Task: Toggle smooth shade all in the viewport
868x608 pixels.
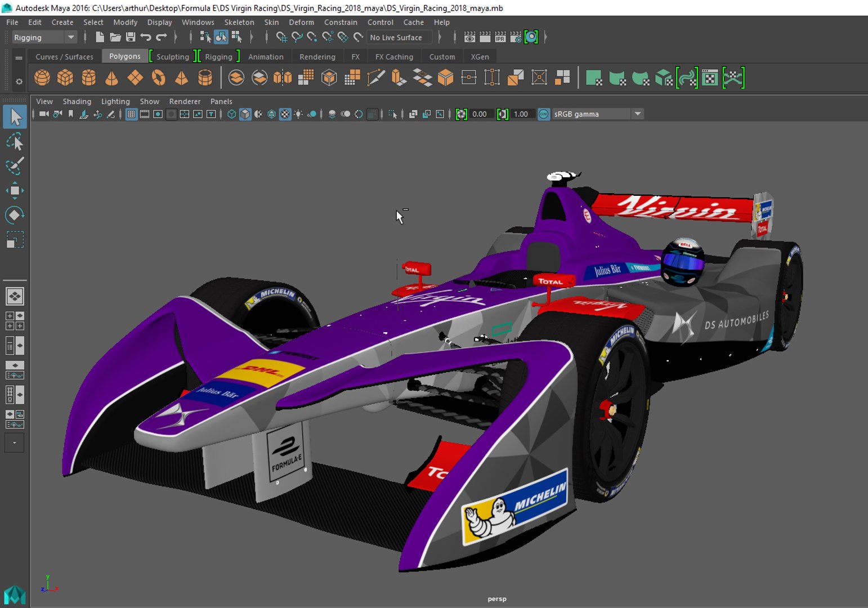Action: (x=245, y=114)
